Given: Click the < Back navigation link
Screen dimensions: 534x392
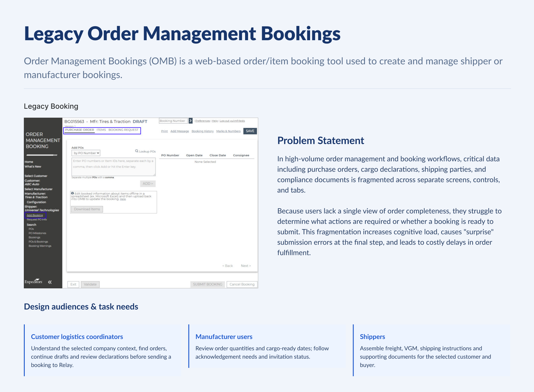Looking at the screenshot, I should (227, 266).
